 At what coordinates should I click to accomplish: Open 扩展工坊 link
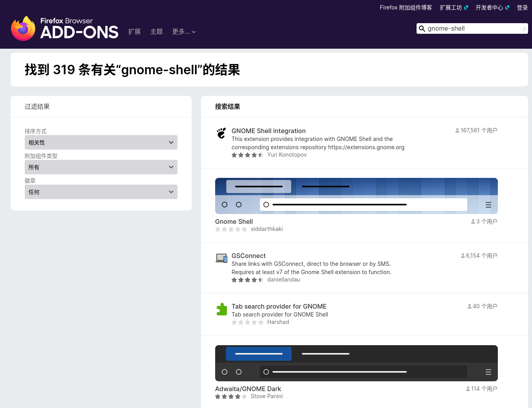451,7
